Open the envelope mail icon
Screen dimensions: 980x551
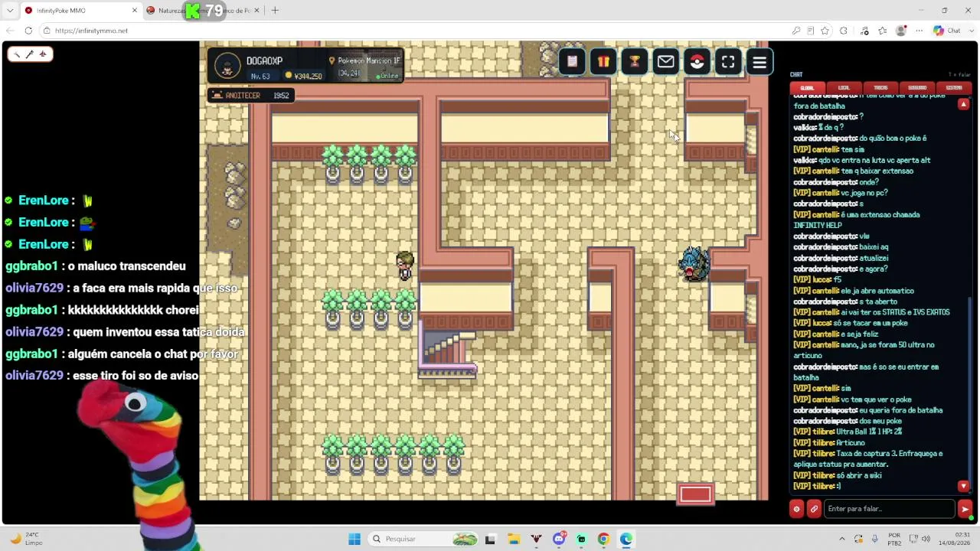point(666,62)
